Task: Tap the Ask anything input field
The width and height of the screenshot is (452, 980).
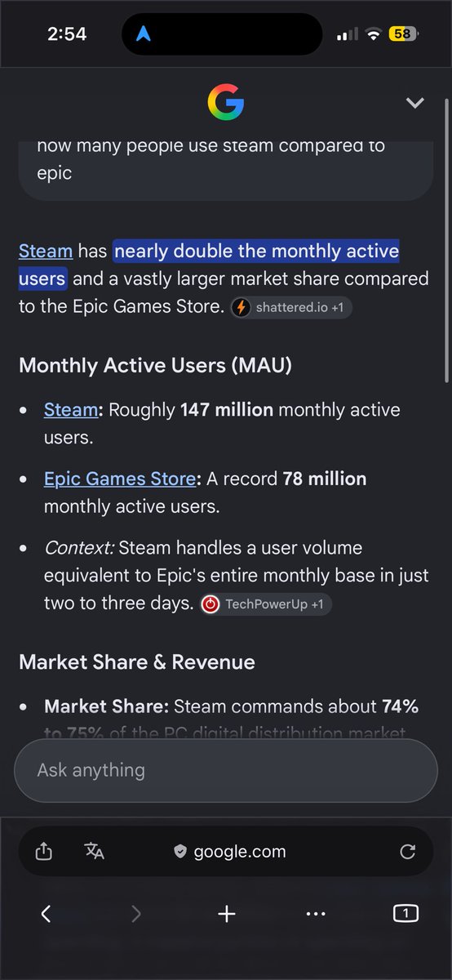Action: (226, 771)
